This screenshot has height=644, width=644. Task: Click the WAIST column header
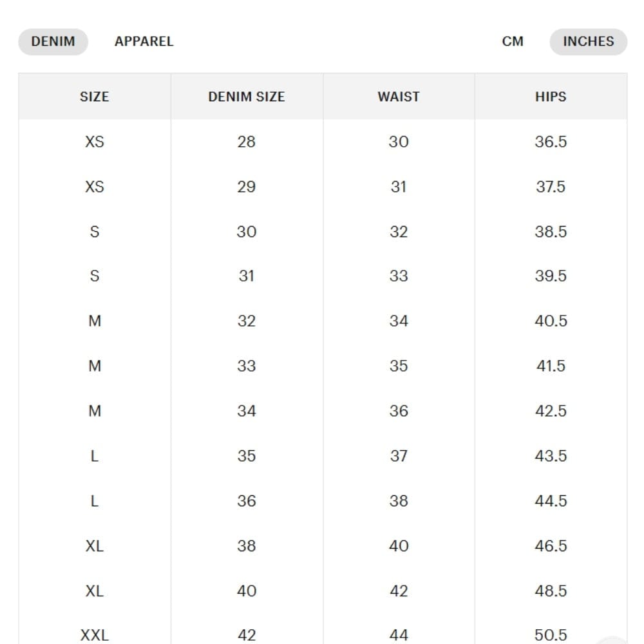coord(398,97)
